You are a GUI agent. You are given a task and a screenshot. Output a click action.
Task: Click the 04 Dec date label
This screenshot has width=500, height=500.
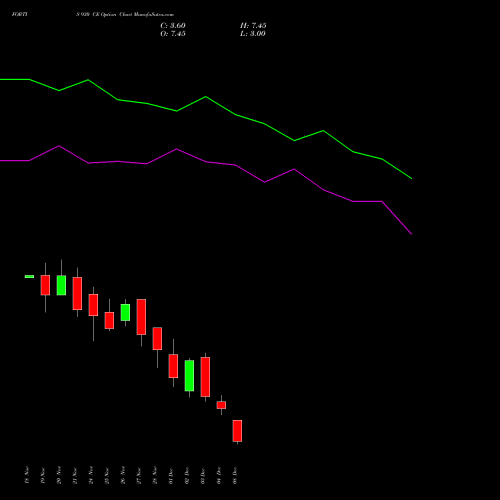[219, 476]
